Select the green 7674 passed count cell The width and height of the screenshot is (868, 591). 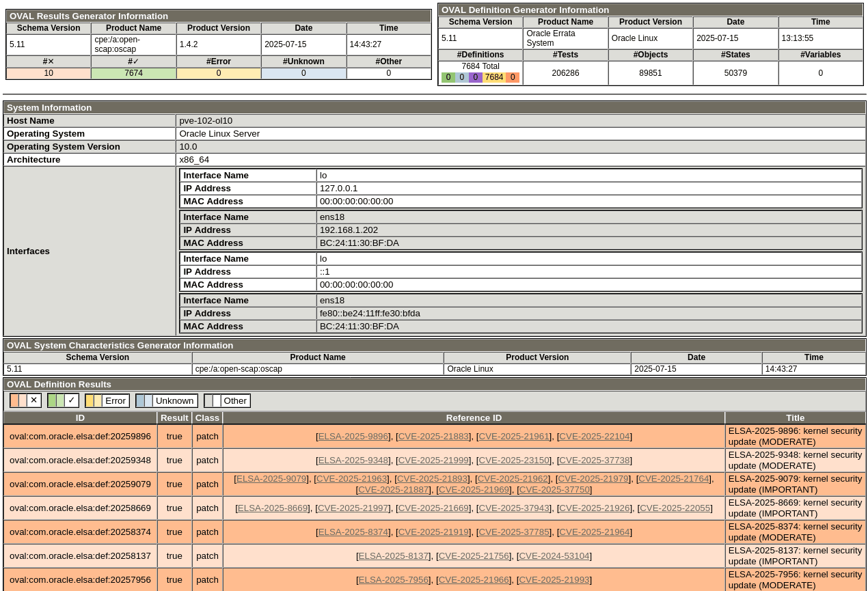click(134, 73)
